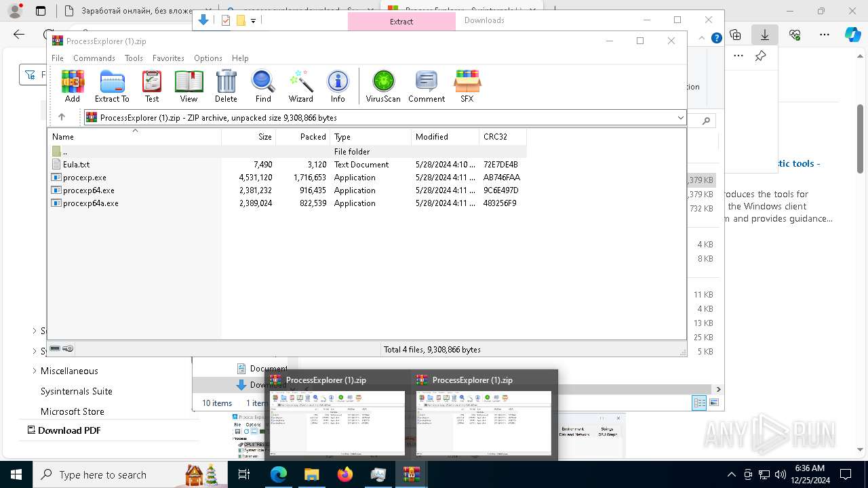Open the Tools menu

134,58
